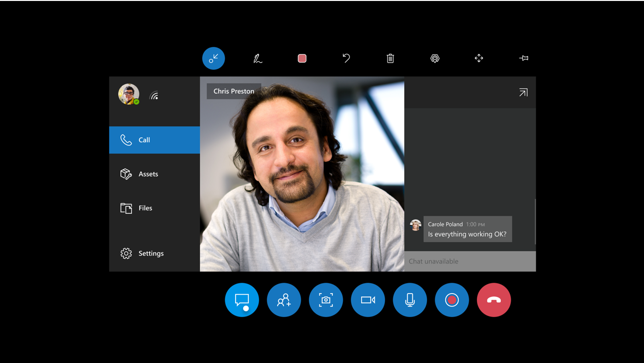The height and width of the screenshot is (363, 644).
Task: Select the pink annotation color swatch
Action: (302, 58)
